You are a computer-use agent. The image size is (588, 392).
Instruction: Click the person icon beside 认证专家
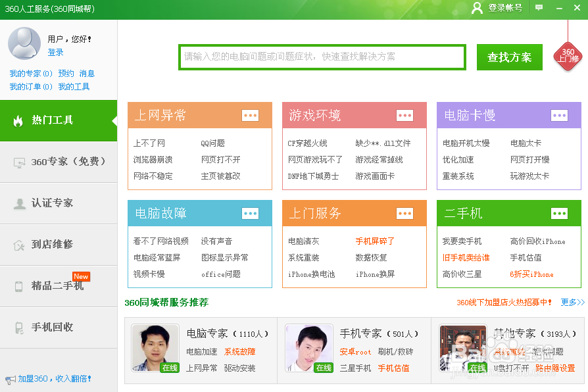19,204
